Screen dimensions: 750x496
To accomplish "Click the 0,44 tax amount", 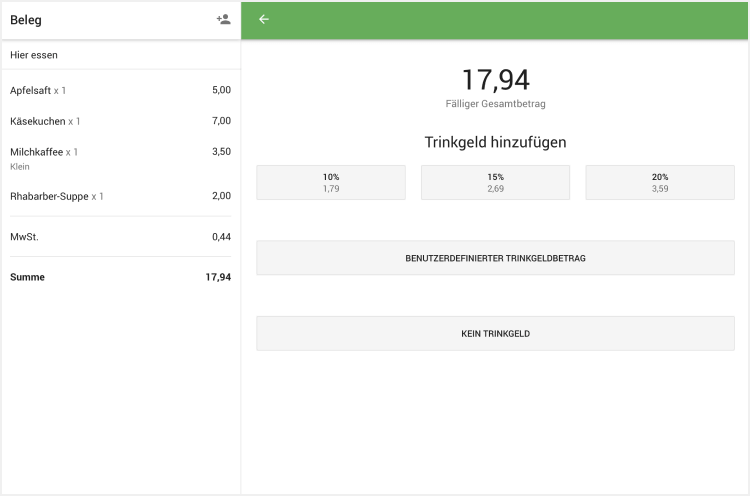I will point(221,237).
